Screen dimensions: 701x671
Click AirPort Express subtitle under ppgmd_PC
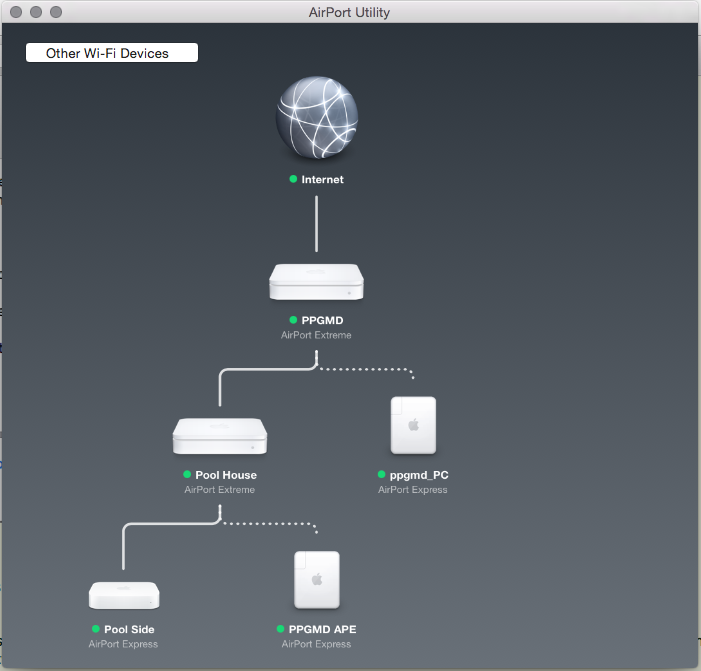point(413,490)
